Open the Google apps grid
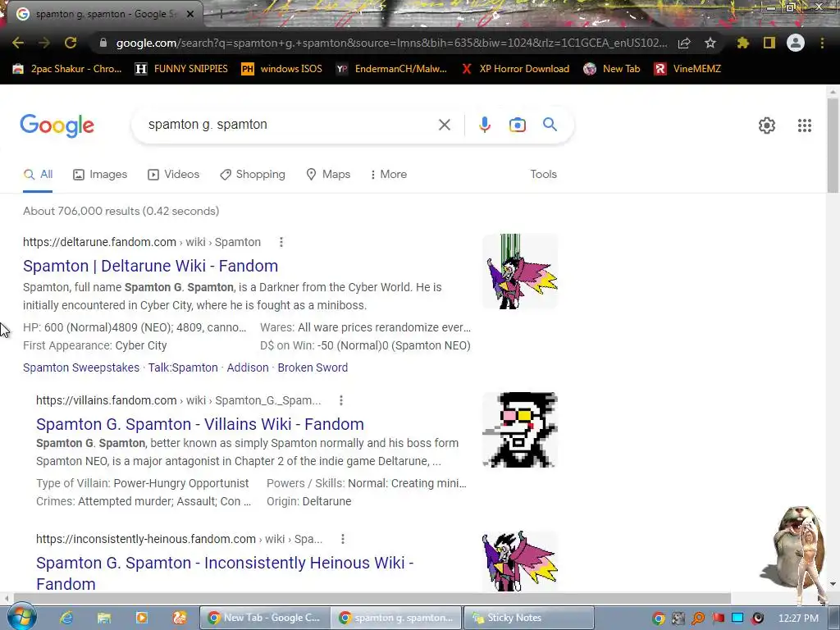This screenshot has width=840, height=630. pos(804,126)
